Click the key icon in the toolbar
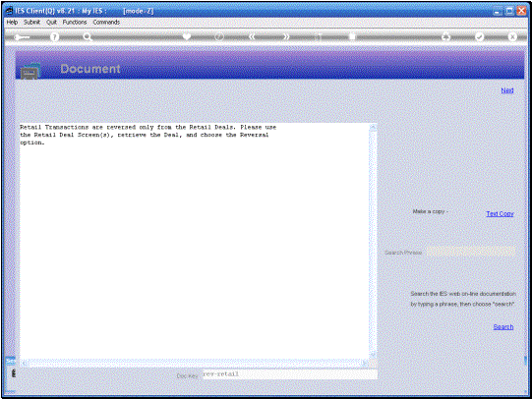 click(22, 37)
